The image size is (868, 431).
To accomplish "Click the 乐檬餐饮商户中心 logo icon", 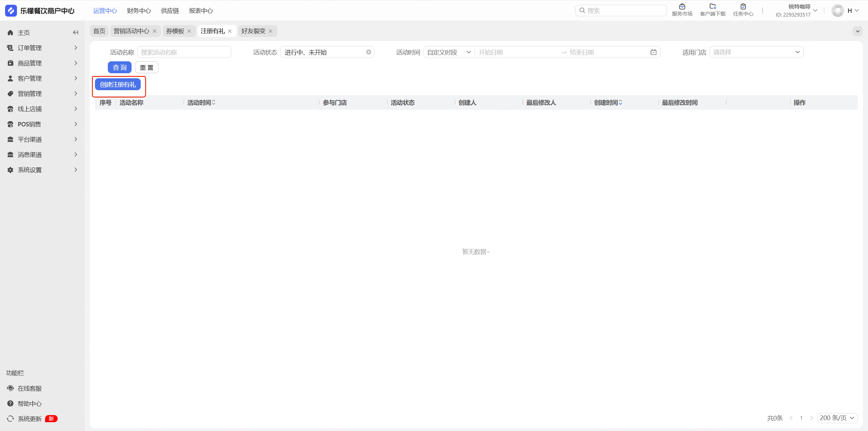I will (x=11, y=11).
